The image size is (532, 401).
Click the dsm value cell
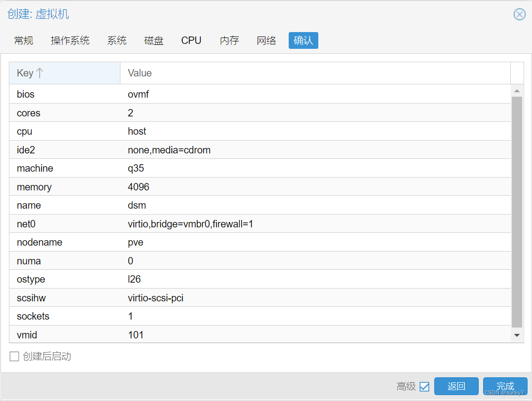click(x=137, y=205)
